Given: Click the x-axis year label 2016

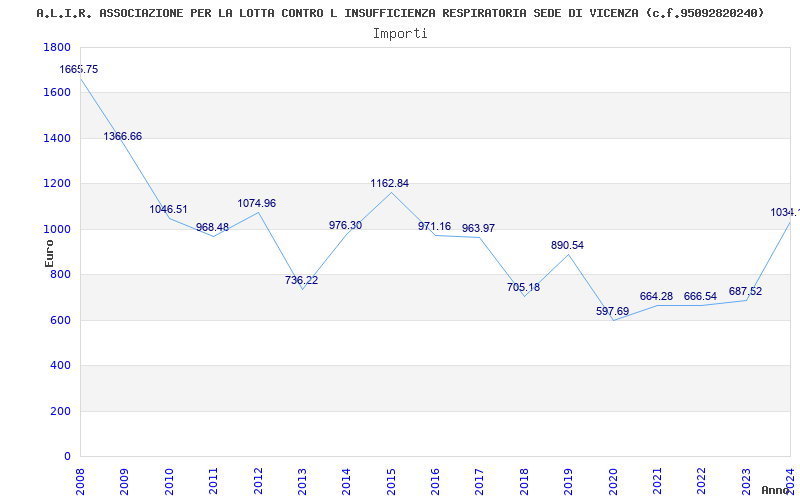Looking at the screenshot, I should pos(435,481).
